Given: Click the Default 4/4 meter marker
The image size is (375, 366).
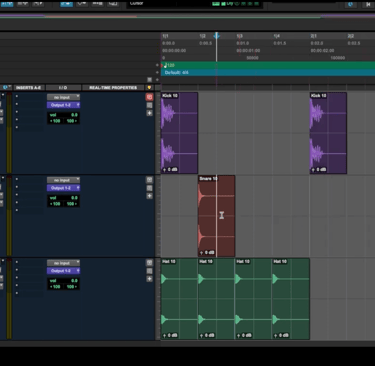Looking at the screenshot, I should coord(176,72).
